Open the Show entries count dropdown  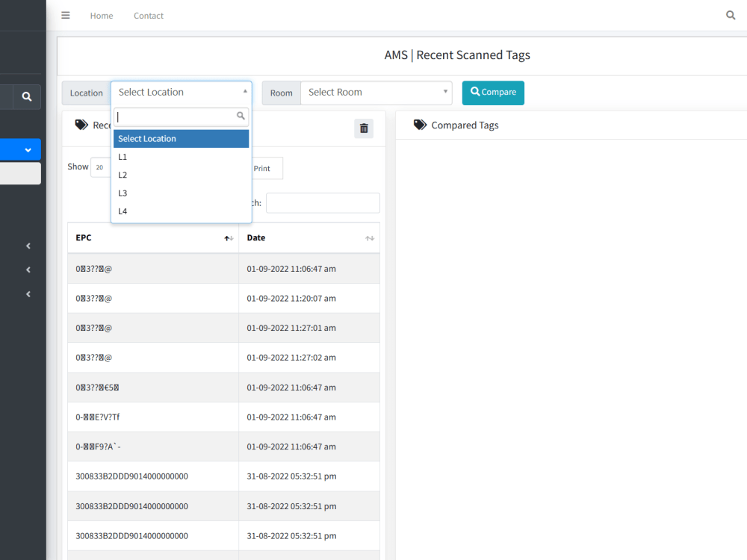pyautogui.click(x=100, y=167)
